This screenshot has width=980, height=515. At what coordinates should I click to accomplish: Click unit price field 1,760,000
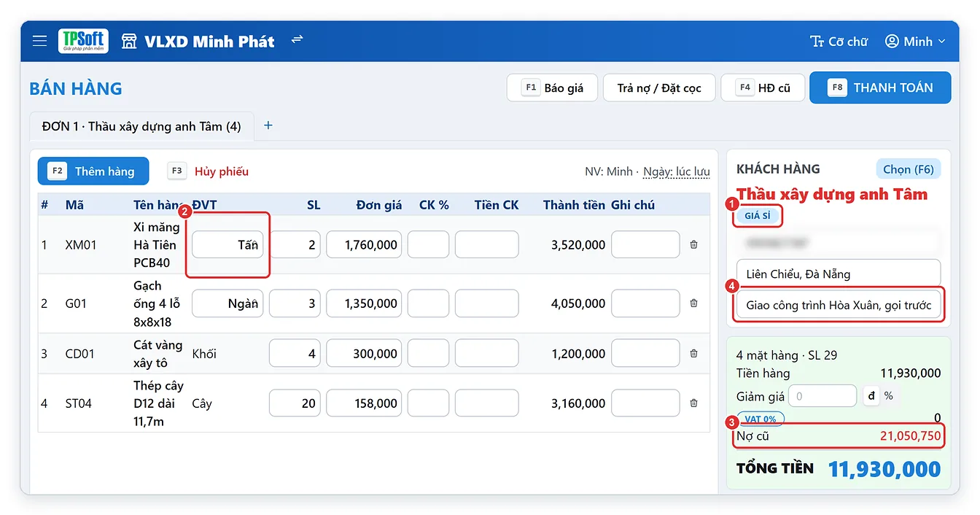click(364, 245)
